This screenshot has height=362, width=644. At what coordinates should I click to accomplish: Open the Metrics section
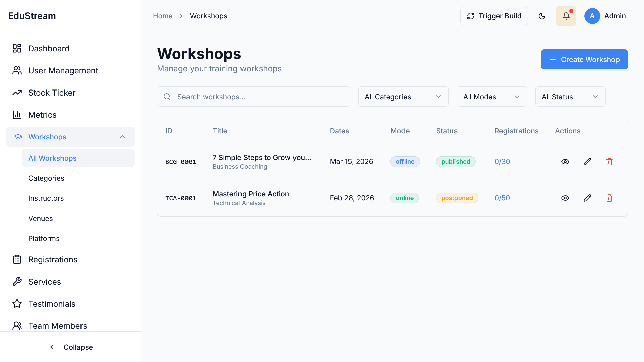(70, 115)
